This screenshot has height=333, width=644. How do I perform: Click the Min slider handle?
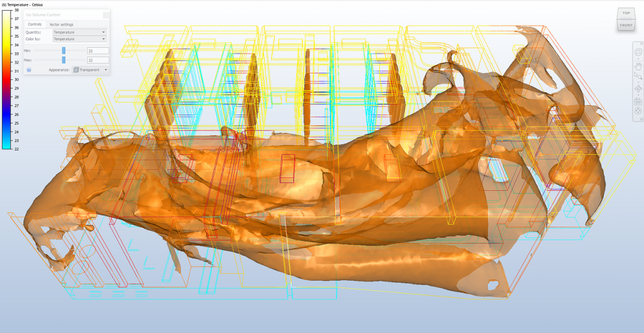(x=64, y=50)
